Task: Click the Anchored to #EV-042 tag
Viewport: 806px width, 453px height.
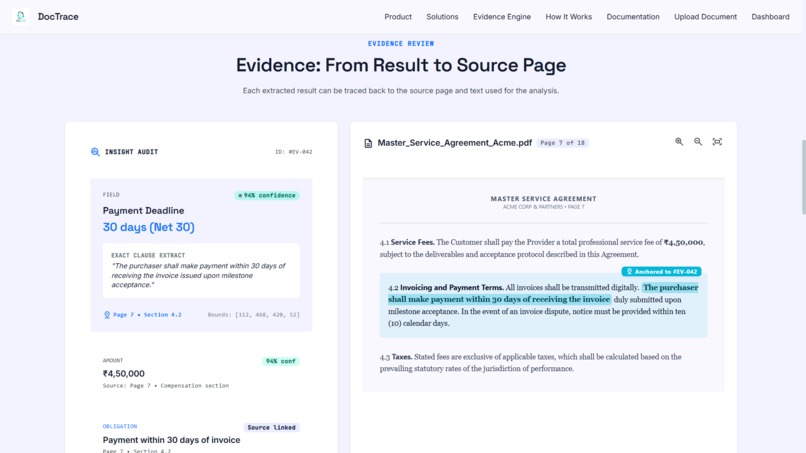Action: point(662,271)
